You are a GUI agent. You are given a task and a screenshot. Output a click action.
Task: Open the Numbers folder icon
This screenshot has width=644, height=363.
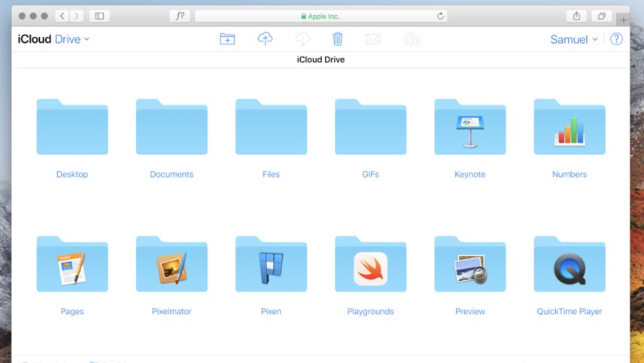point(570,127)
